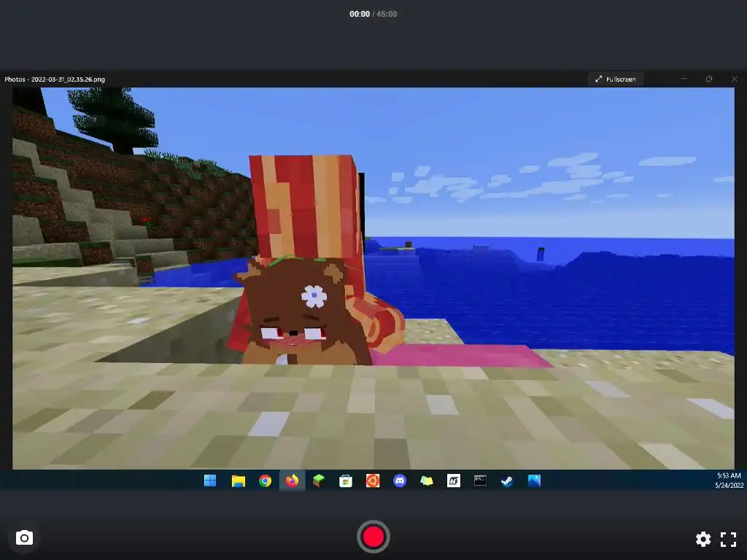
Task: Click the Photos file name title text
Action: [x=54, y=79]
